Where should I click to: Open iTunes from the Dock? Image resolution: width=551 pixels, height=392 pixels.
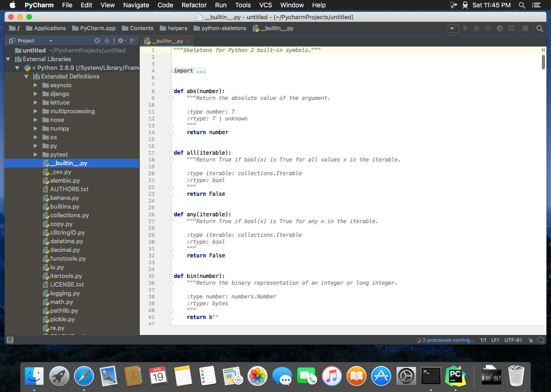332,376
